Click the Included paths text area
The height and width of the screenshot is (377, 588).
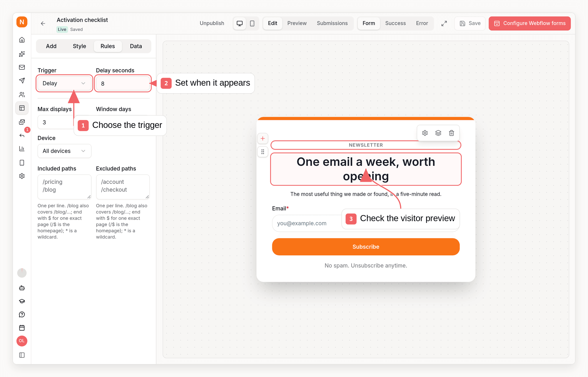click(64, 187)
